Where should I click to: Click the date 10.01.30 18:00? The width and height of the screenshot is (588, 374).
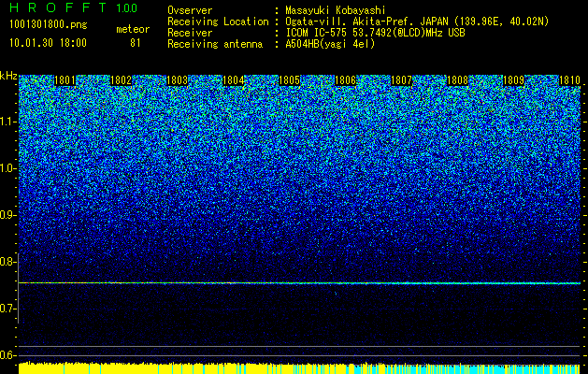[x=48, y=43]
